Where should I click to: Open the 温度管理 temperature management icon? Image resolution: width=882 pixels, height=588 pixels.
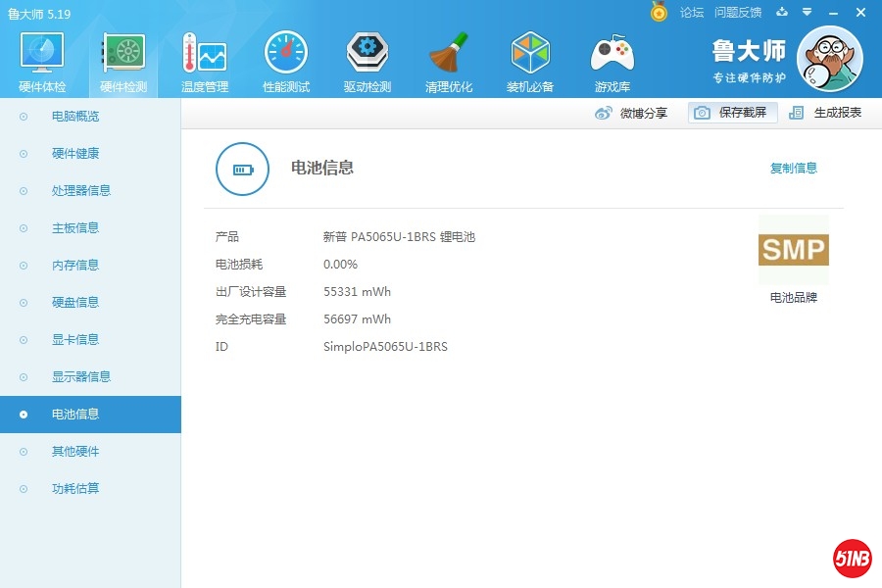coord(204,54)
